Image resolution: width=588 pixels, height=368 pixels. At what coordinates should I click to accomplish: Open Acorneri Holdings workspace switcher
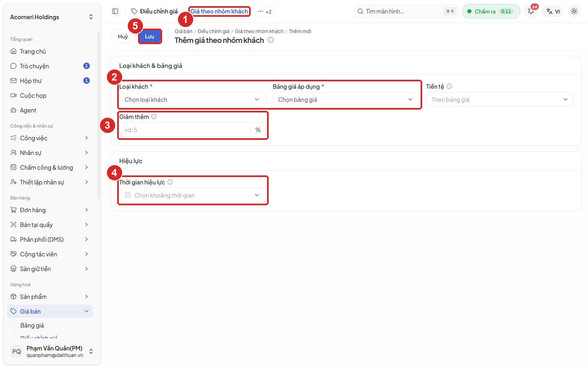pos(51,17)
